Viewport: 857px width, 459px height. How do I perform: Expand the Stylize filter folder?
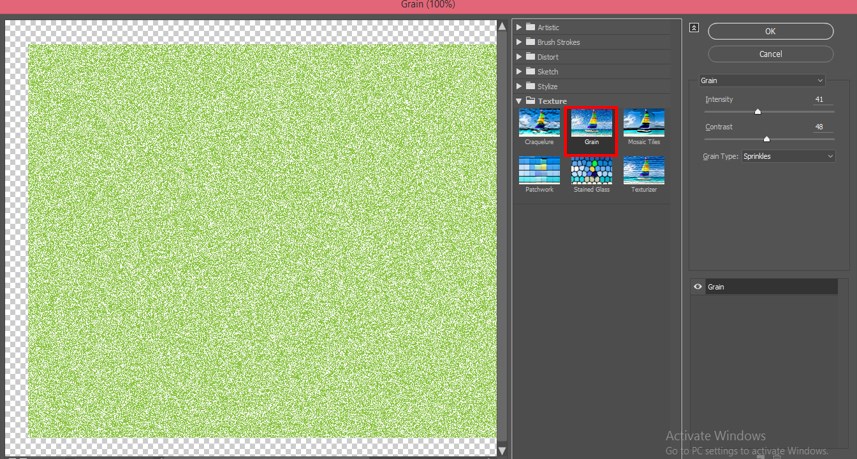(519, 86)
